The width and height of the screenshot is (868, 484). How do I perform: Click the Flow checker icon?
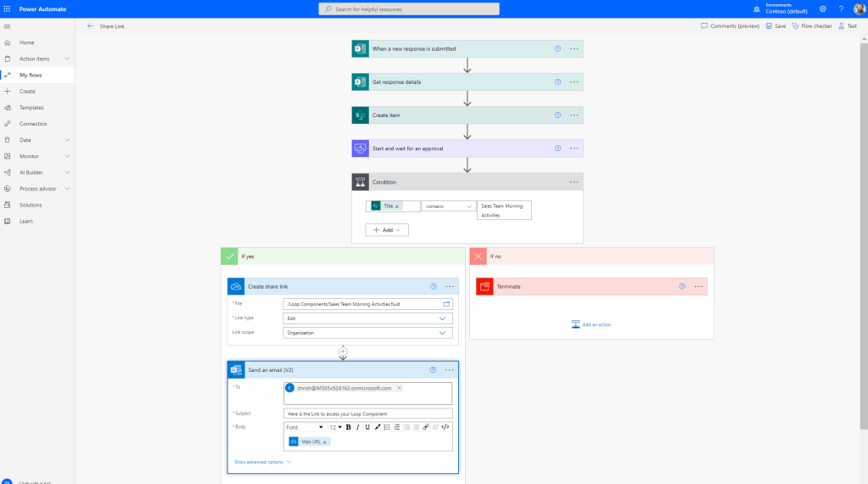coord(795,26)
